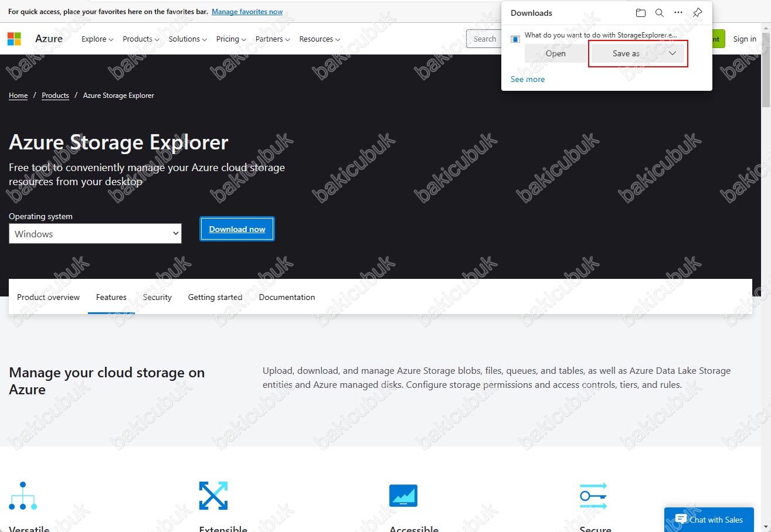Click the Search input field
The width and height of the screenshot is (771, 532).
[484, 39]
